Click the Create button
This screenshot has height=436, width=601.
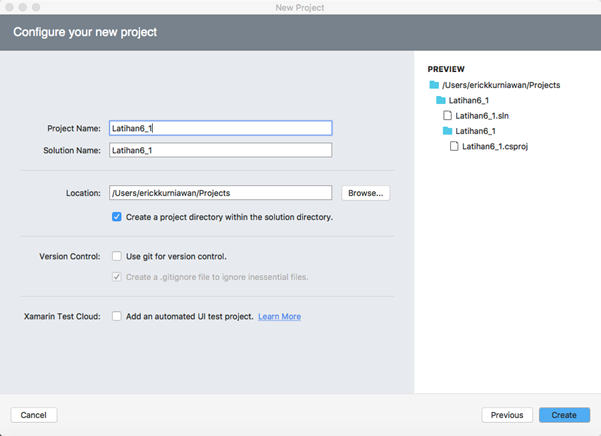(563, 415)
